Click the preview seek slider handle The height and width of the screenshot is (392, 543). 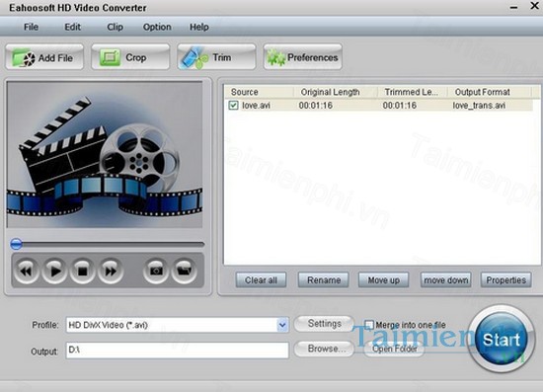pos(16,244)
